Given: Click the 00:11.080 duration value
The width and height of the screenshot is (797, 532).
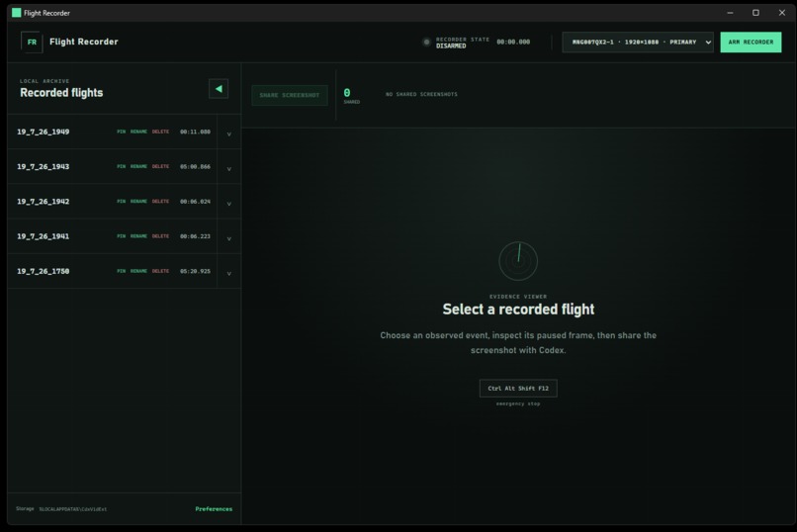Looking at the screenshot, I should (x=195, y=132).
